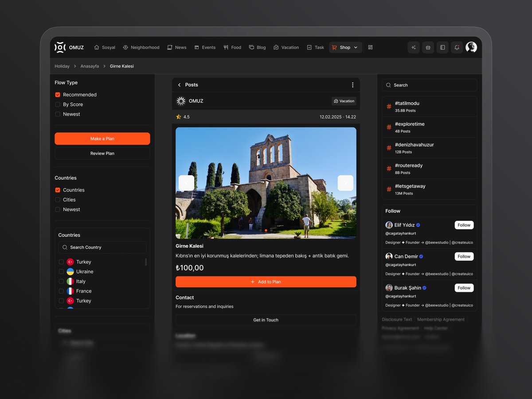Screen dimensions: 532x399
Task: Go back using the arrow beside Posts
Action: click(179, 85)
